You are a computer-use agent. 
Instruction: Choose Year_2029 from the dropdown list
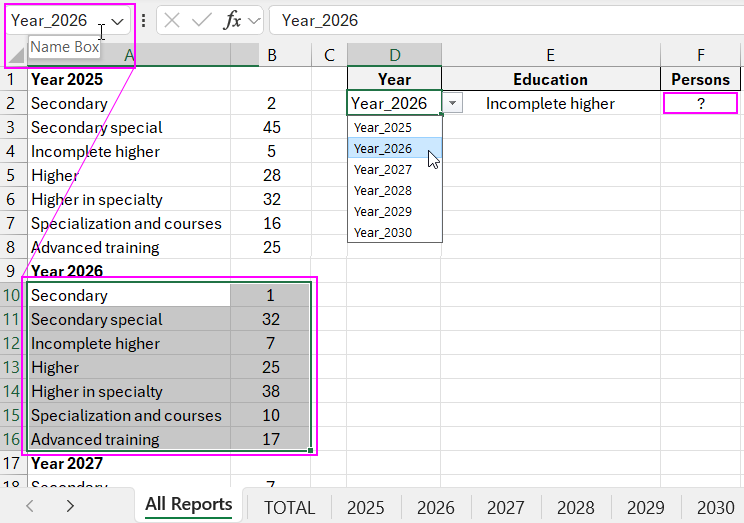395,211
